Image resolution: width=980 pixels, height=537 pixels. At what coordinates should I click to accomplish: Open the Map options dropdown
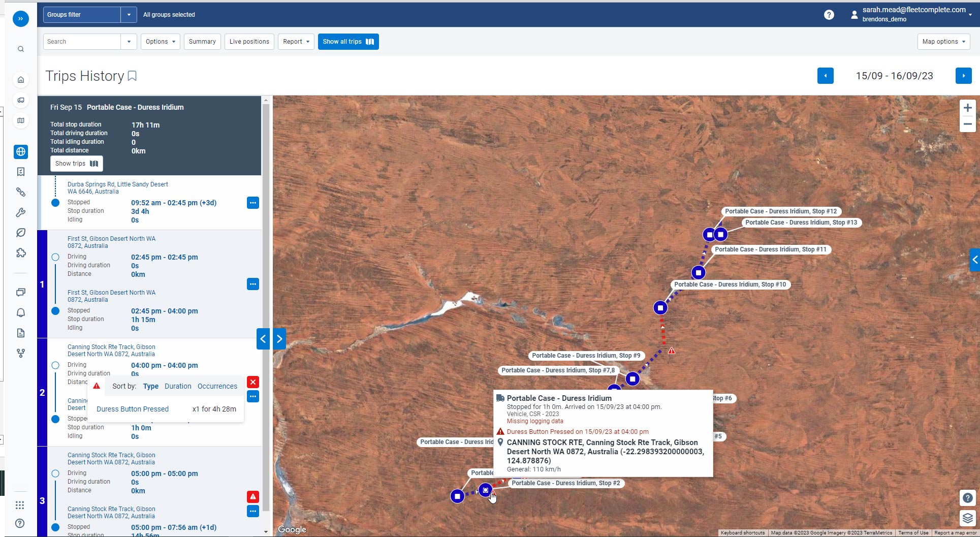pos(943,41)
